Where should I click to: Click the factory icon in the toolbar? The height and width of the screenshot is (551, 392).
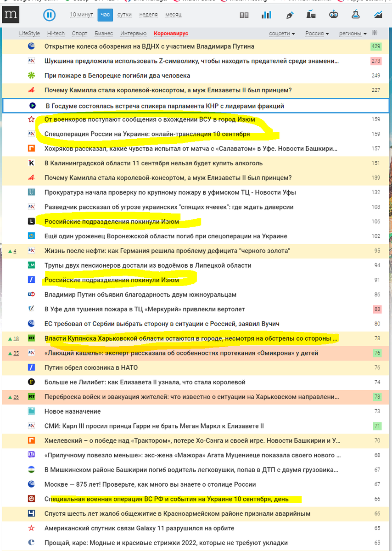[311, 15]
